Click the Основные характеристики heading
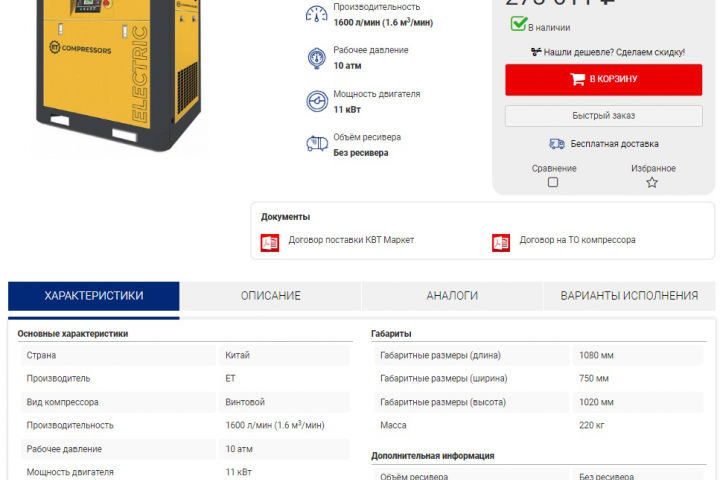The width and height of the screenshot is (720, 480). pos(73,333)
